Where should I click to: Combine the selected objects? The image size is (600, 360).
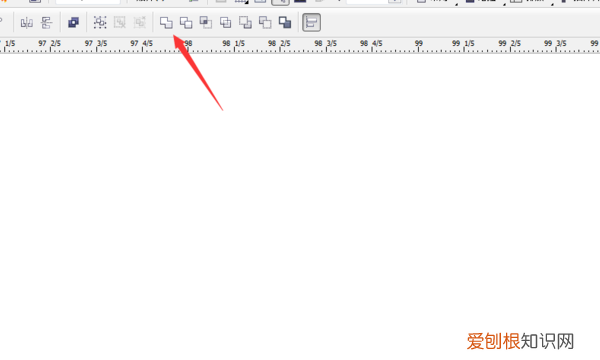[x=73, y=23]
